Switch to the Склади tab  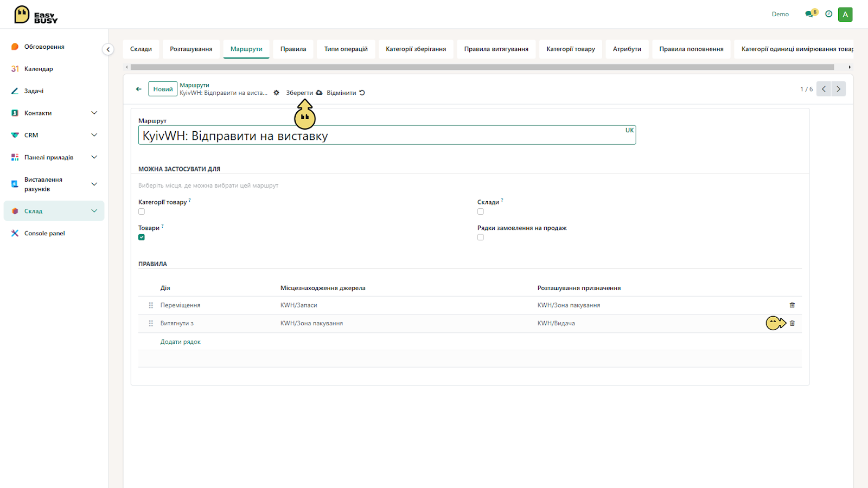[141, 49]
